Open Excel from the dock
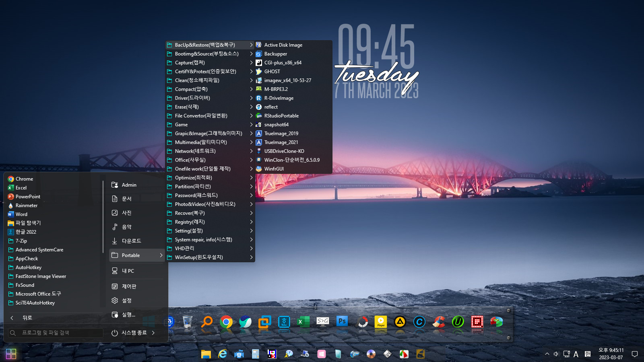 point(303,322)
